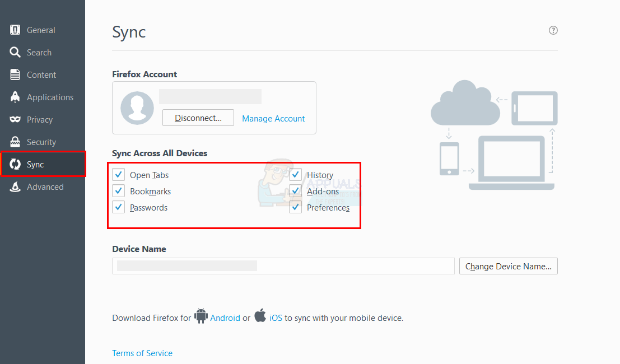This screenshot has height=364, width=620.
Task: Disable Passwords syncing checkbox
Action: (x=118, y=207)
